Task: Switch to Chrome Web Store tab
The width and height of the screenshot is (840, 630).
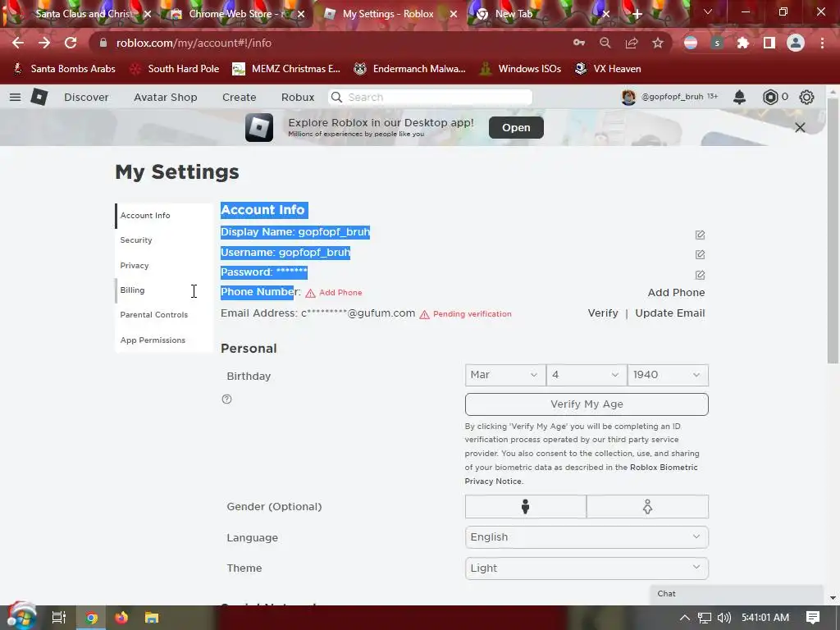Action: [x=235, y=14]
